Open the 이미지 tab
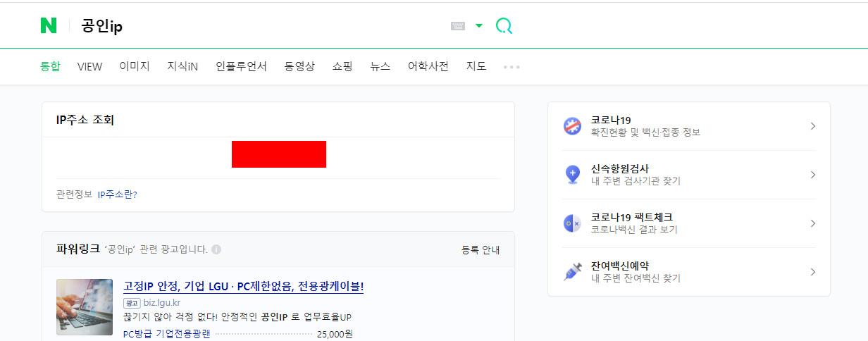Image resolution: width=868 pixels, height=341 pixels. [x=135, y=66]
